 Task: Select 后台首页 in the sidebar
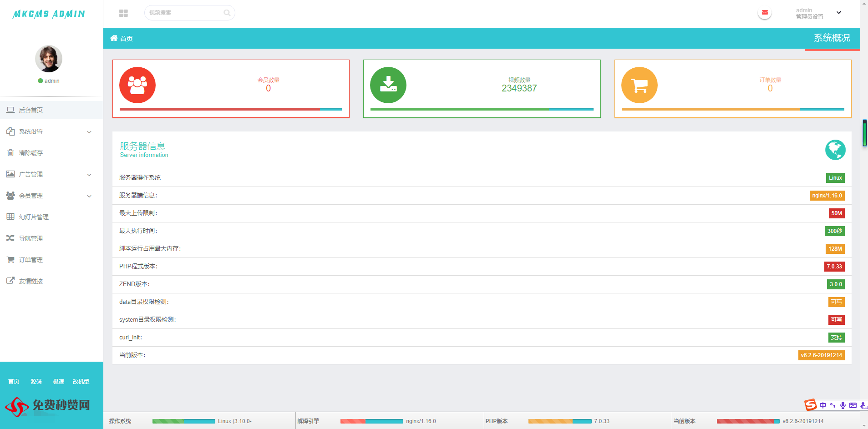31,110
